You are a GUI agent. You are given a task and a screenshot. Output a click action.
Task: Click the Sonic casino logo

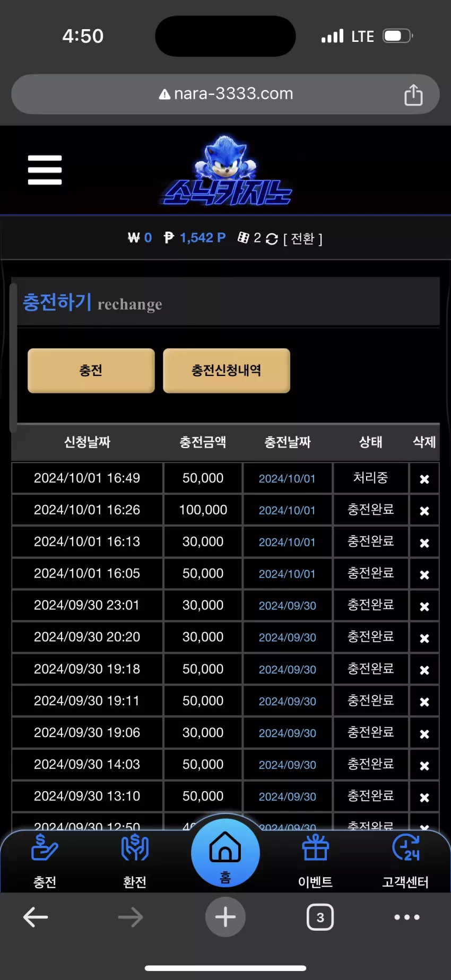(226, 171)
